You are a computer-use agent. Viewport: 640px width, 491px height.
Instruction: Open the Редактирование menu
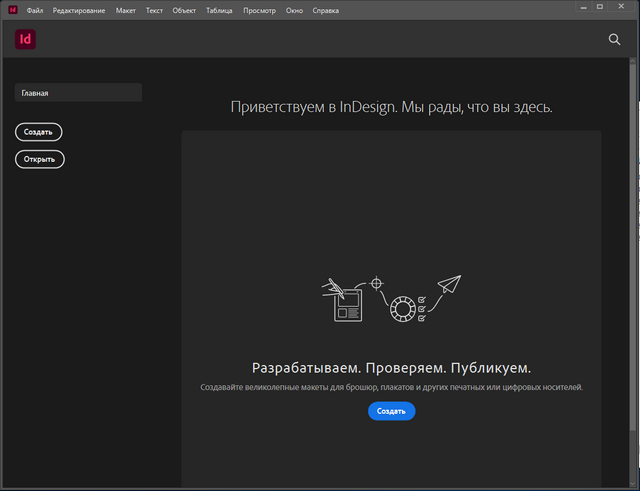click(x=79, y=11)
